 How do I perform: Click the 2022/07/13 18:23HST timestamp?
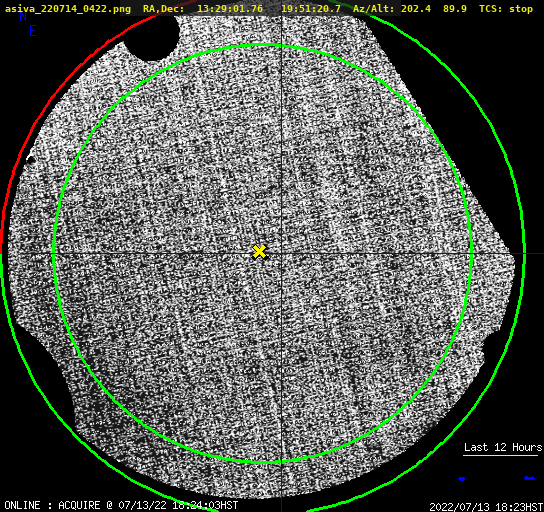pyautogui.click(x=486, y=507)
